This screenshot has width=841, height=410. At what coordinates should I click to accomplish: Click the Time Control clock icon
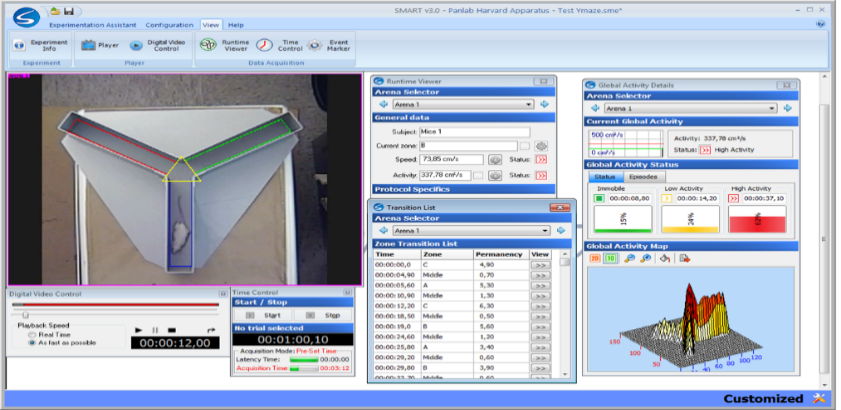click(x=264, y=45)
